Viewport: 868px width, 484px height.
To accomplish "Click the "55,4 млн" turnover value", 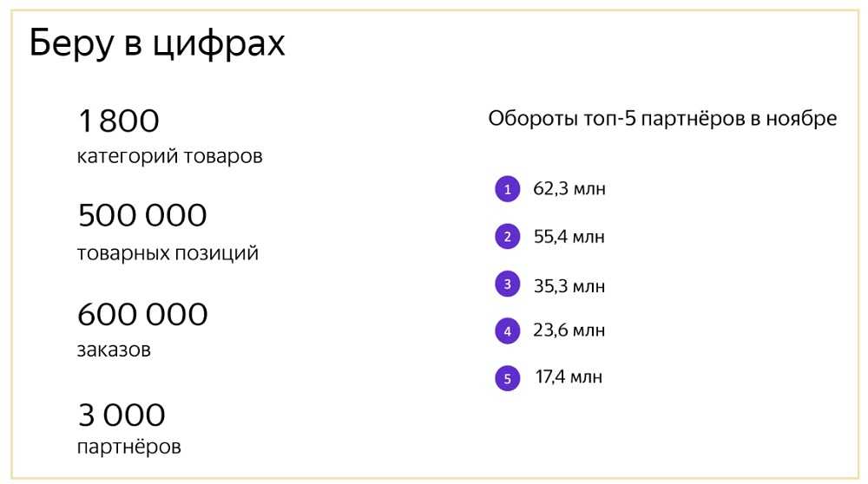I will [569, 236].
